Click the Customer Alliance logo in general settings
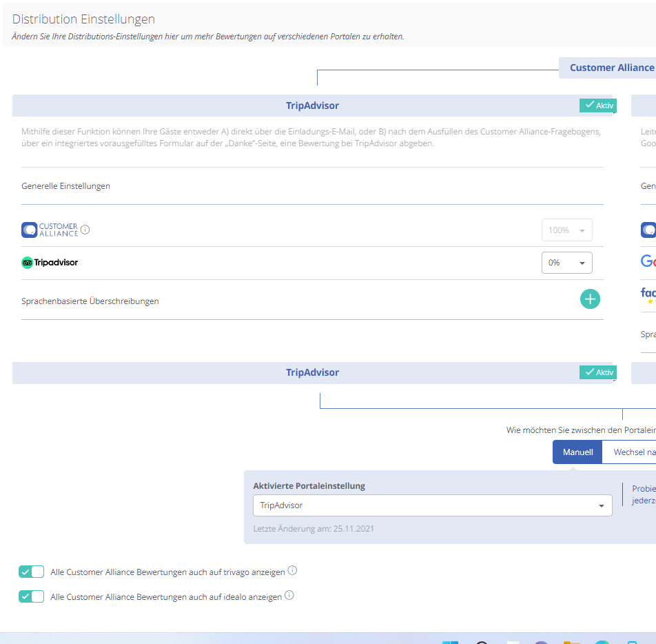Image resolution: width=656 pixels, height=644 pixels. 50,230
